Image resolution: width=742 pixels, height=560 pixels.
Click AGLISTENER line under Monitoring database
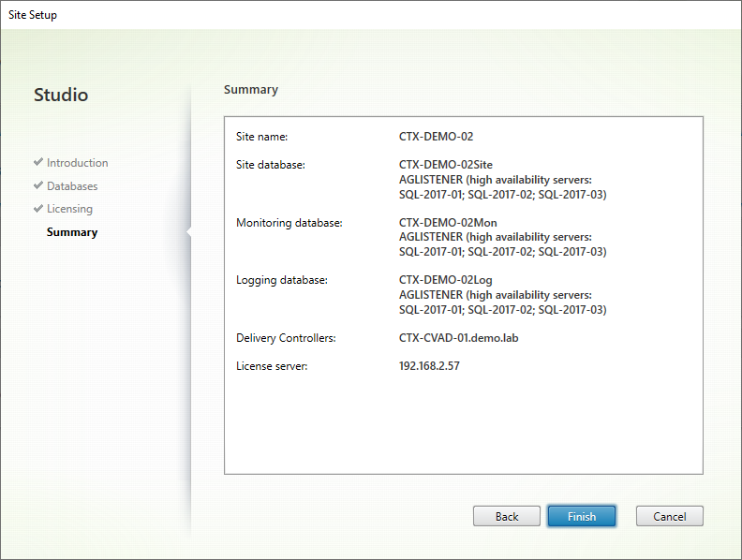496,237
